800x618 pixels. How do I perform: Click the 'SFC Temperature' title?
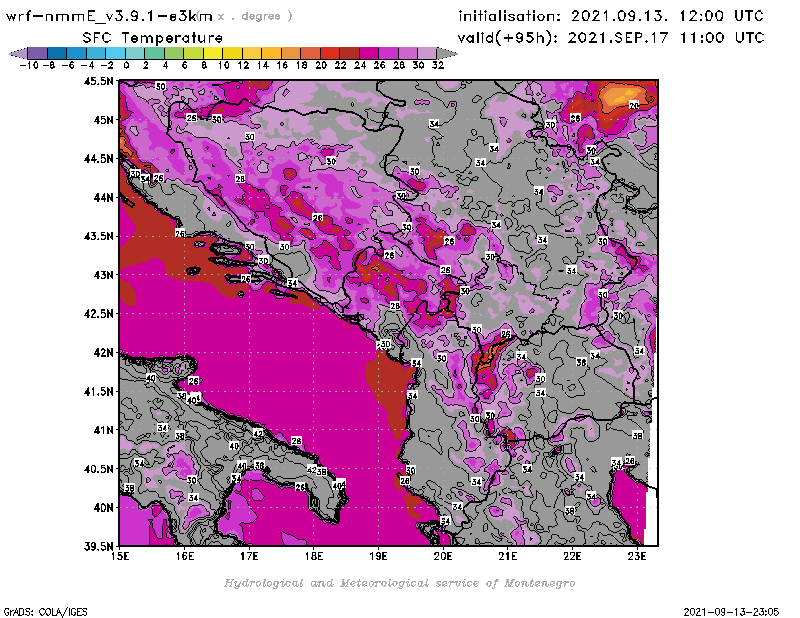(x=153, y=38)
